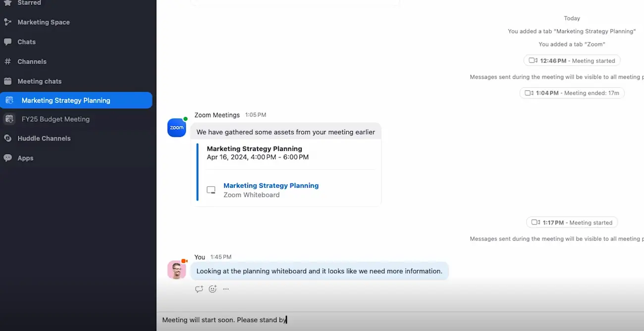
Task: Reply to the planning whiteboard message
Action: coord(199,289)
